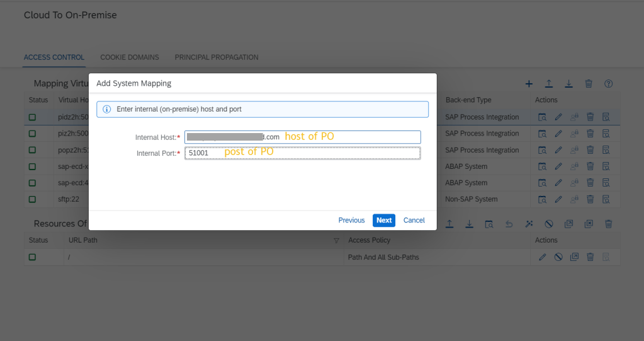
Task: Click the export mappings download arrow icon
Action: pos(568,84)
